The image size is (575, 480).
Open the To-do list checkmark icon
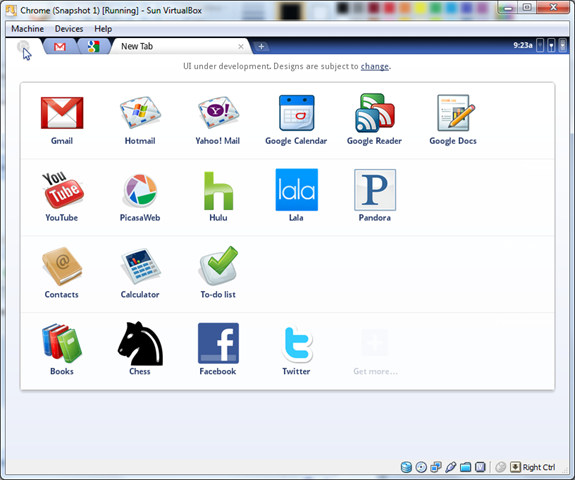tap(219, 266)
